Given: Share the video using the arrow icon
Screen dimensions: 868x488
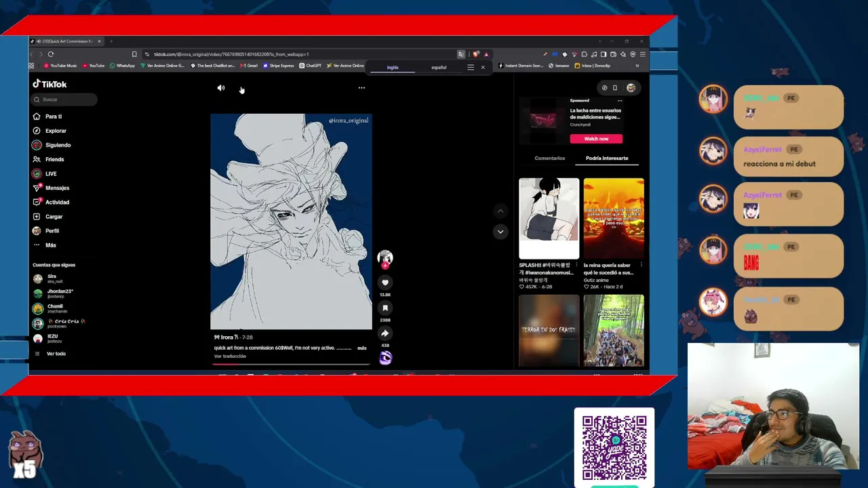Looking at the screenshot, I should (x=384, y=333).
